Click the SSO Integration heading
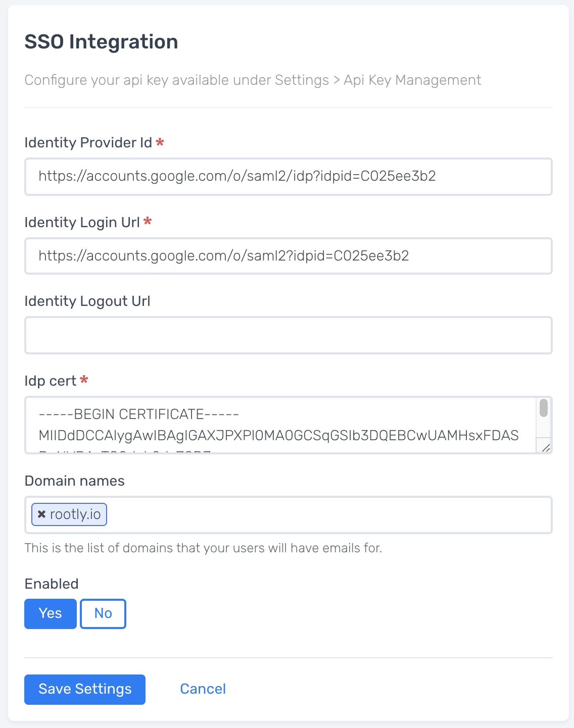Image resolution: width=574 pixels, height=728 pixels. point(101,42)
